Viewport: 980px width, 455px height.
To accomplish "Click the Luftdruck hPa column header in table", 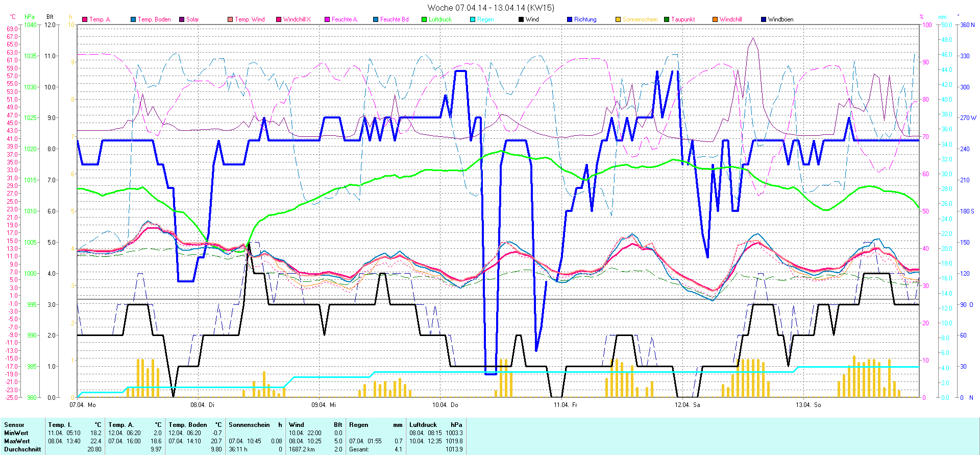I will tap(435, 425).
